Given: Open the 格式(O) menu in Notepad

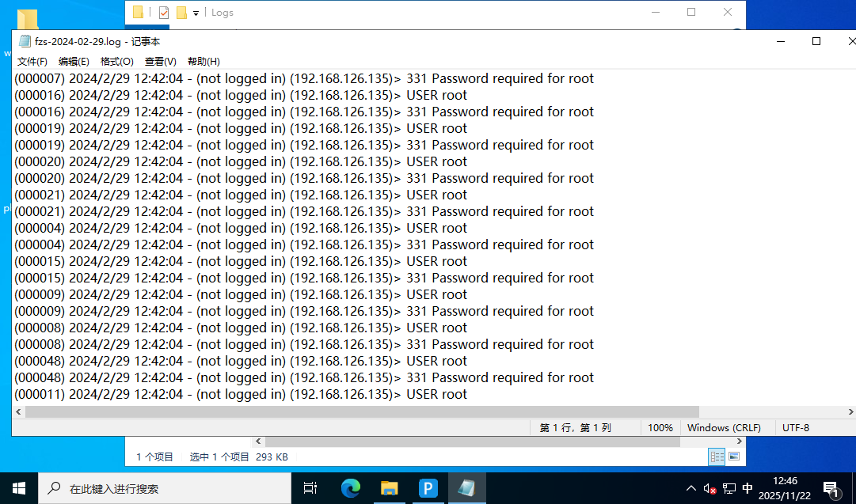Looking at the screenshot, I should coord(117,62).
